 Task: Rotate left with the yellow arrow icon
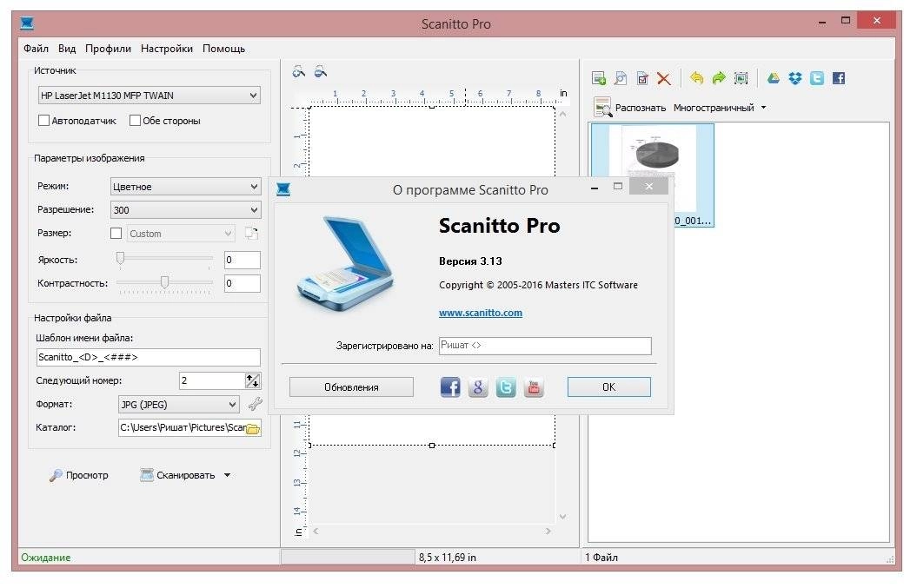pos(696,78)
